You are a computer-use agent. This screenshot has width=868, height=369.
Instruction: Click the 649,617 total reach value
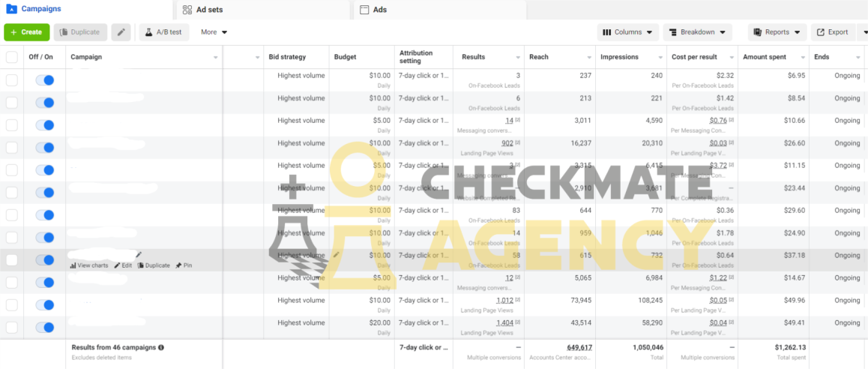579,347
